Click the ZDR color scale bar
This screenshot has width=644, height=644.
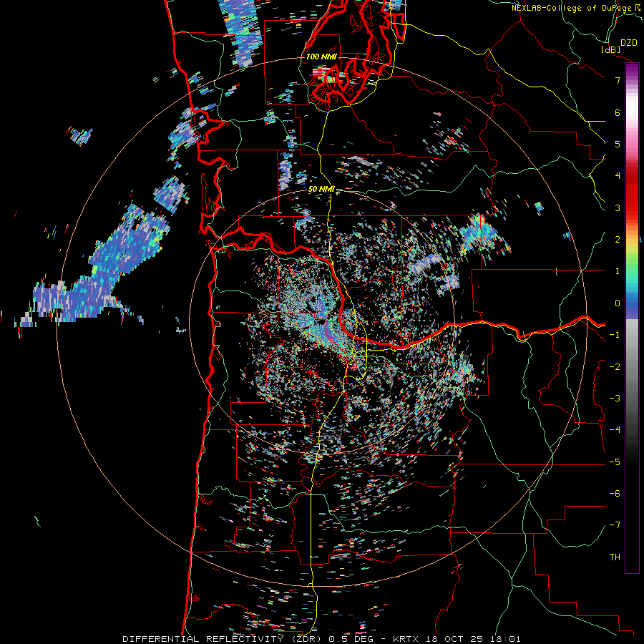click(632, 318)
